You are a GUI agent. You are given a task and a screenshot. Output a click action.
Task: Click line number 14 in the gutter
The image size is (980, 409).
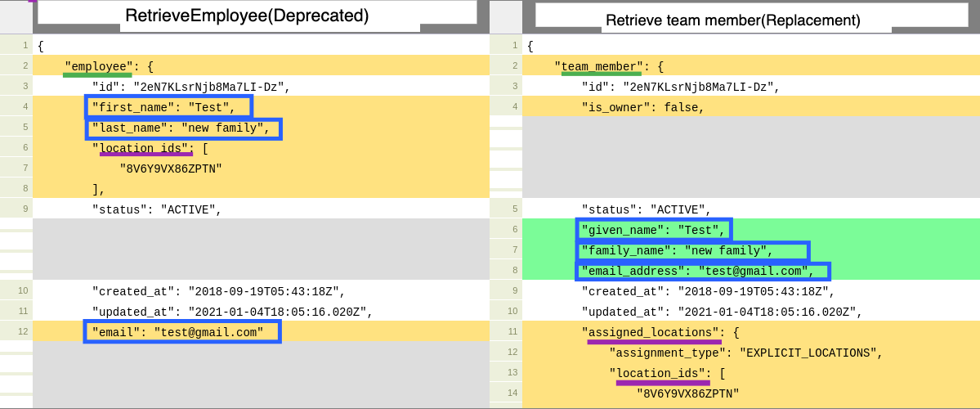[512, 393]
